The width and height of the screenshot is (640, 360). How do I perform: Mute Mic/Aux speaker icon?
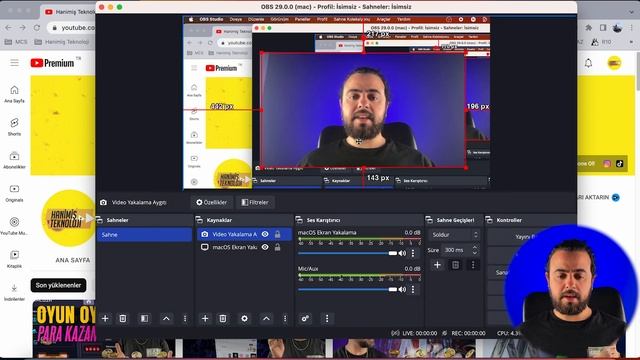point(402,289)
